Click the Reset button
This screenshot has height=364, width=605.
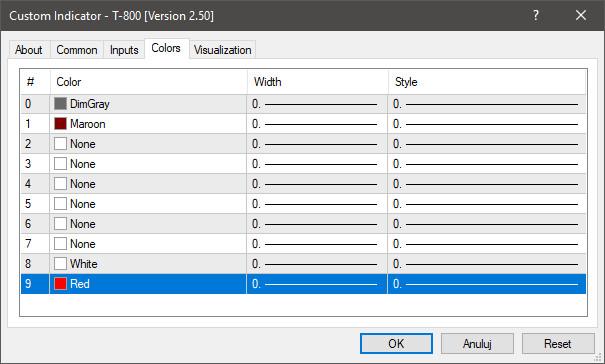(x=558, y=344)
